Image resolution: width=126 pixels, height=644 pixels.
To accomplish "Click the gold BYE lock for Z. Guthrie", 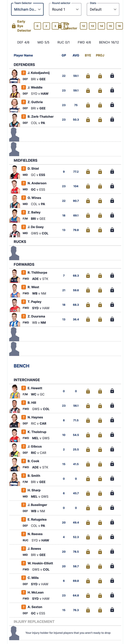I will point(88,105).
